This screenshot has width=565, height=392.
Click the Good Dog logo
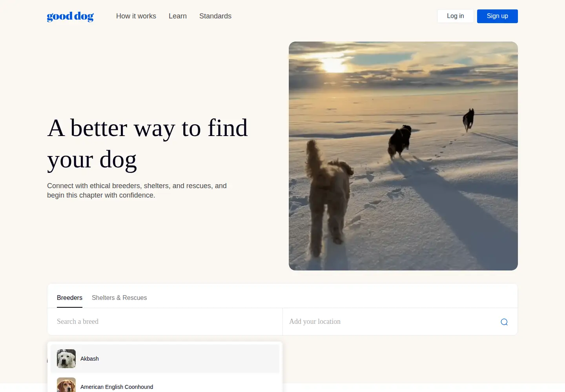click(70, 16)
